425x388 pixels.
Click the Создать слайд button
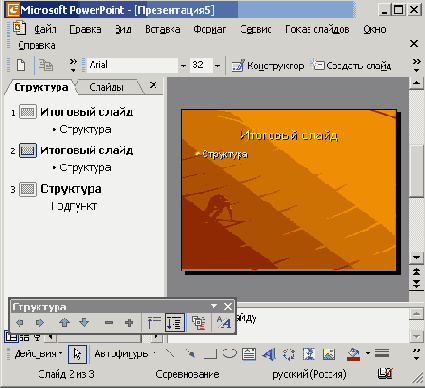tap(351, 66)
